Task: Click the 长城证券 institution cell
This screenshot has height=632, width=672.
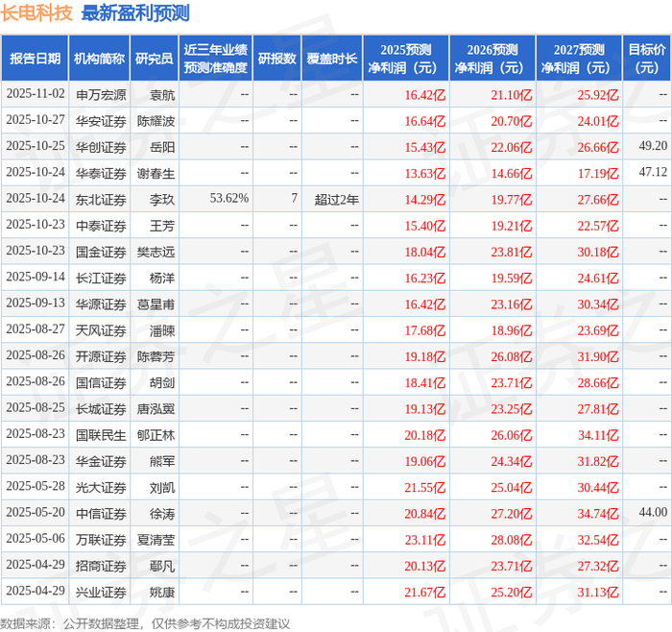Action: point(101,408)
